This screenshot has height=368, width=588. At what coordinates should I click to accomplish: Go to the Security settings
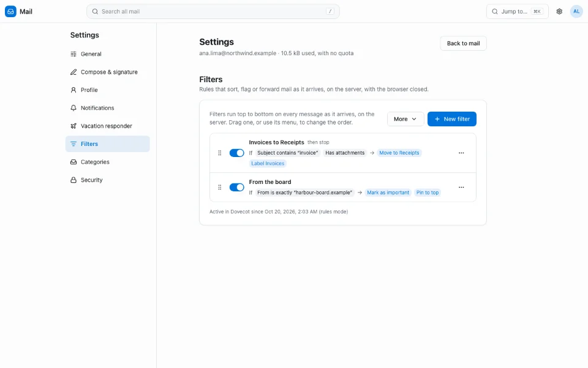[x=108, y=180]
